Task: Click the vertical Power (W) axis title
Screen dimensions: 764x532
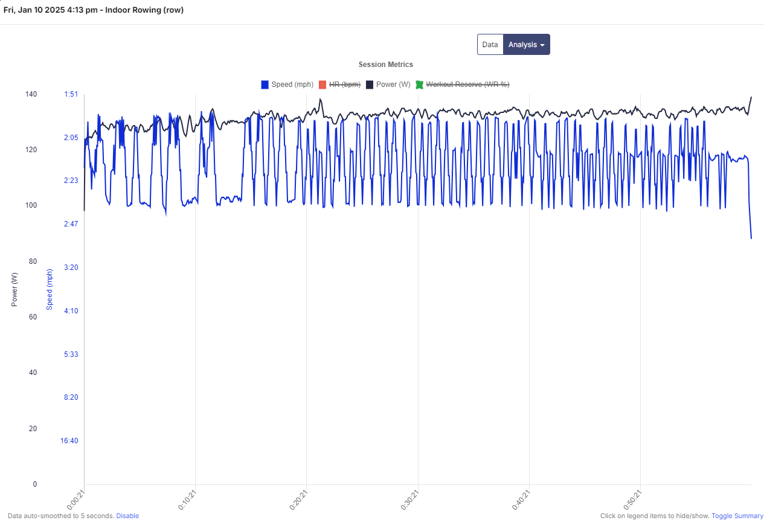Action: 14,289
